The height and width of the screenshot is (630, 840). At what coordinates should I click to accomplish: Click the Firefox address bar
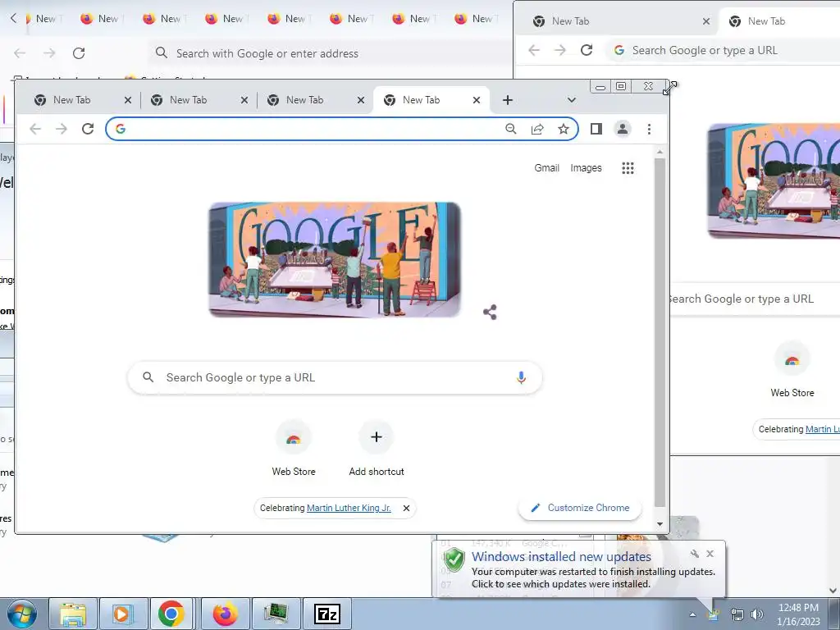tap(330, 53)
